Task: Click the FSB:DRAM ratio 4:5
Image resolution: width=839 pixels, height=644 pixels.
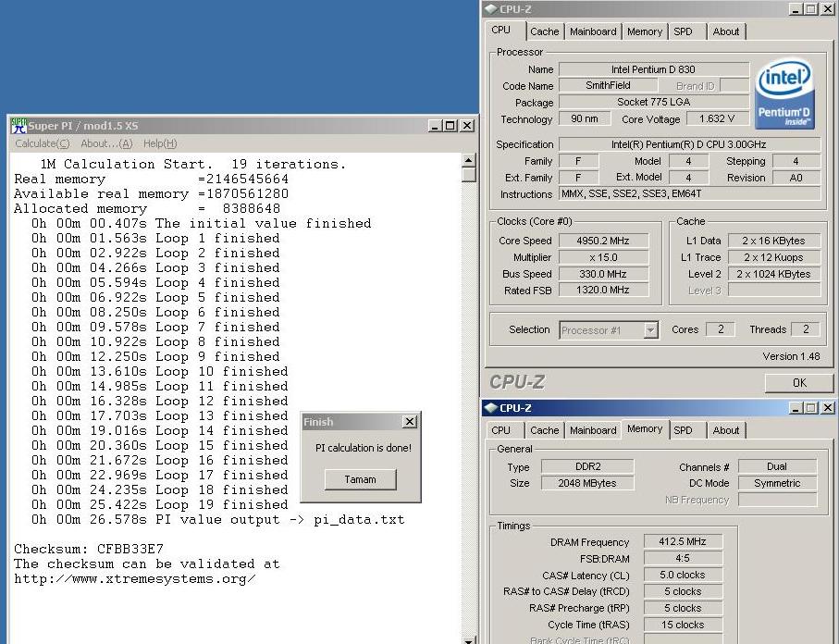Action: tap(683, 558)
